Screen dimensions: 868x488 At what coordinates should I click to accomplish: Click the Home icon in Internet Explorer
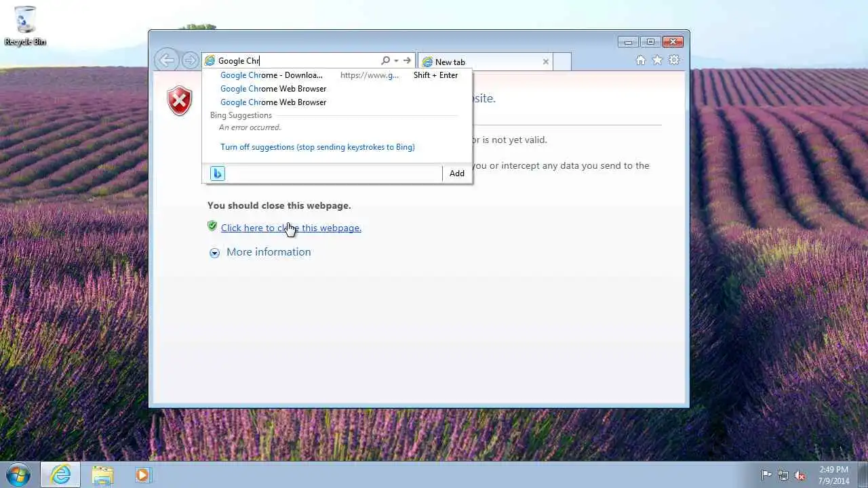click(x=641, y=60)
